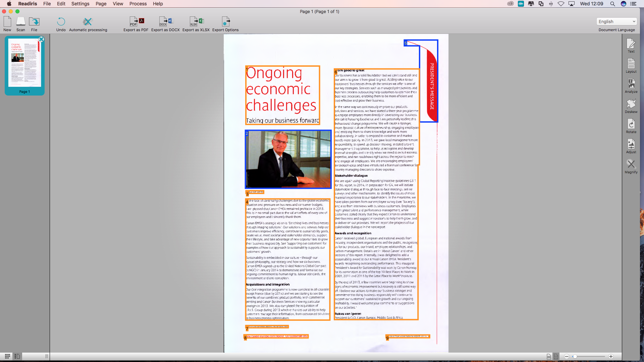Export document as DOCX
Screen dimensions: 644x362
click(x=165, y=22)
